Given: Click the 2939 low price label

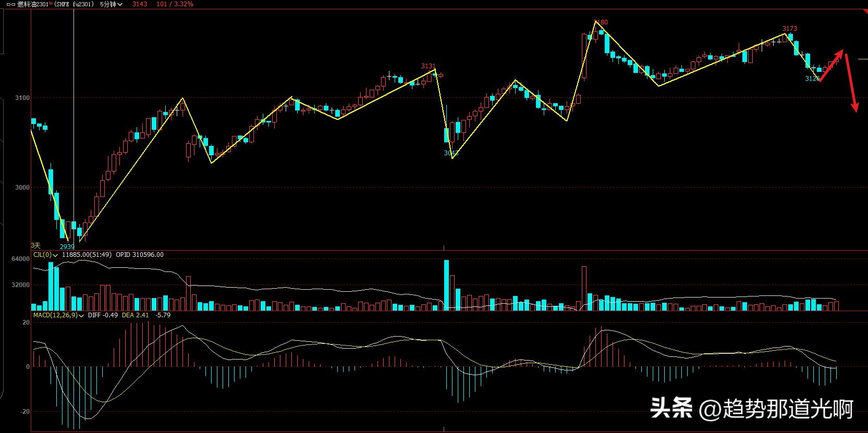Looking at the screenshot, I should point(67,247).
